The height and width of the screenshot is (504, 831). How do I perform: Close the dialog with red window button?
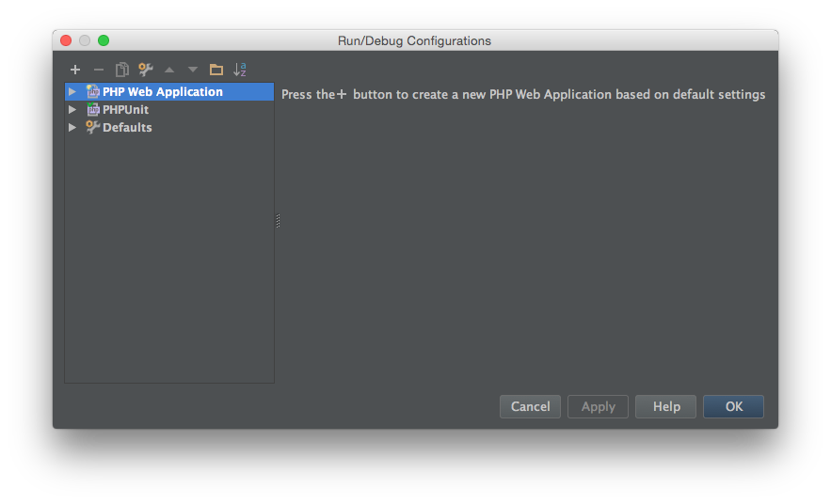tap(66, 40)
